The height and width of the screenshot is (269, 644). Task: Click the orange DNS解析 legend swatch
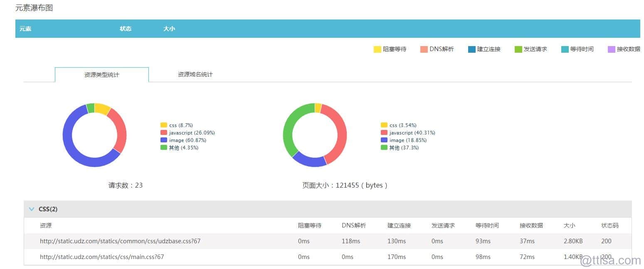point(424,49)
